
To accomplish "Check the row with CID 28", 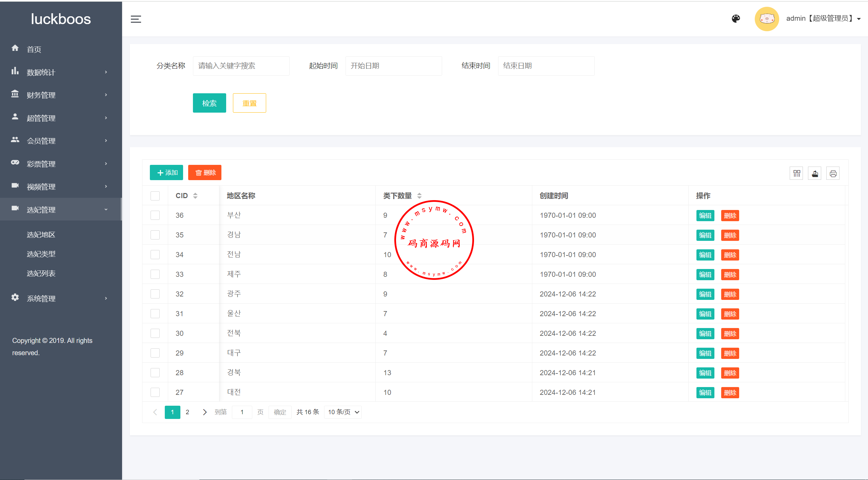I will pyautogui.click(x=155, y=373).
